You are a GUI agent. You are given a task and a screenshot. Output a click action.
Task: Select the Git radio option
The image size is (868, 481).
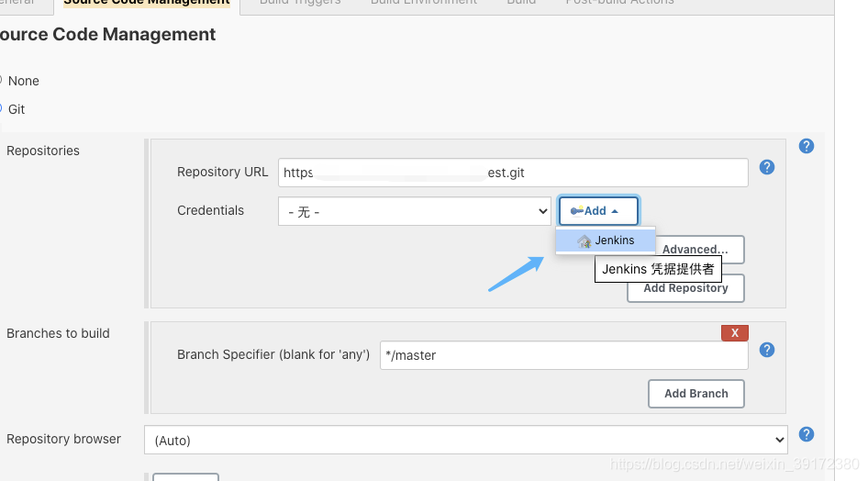pyautogui.click(x=1, y=108)
